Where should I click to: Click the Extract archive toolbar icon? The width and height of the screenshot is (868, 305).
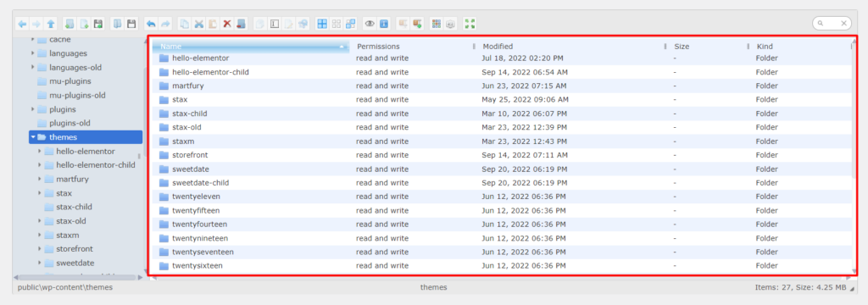403,24
